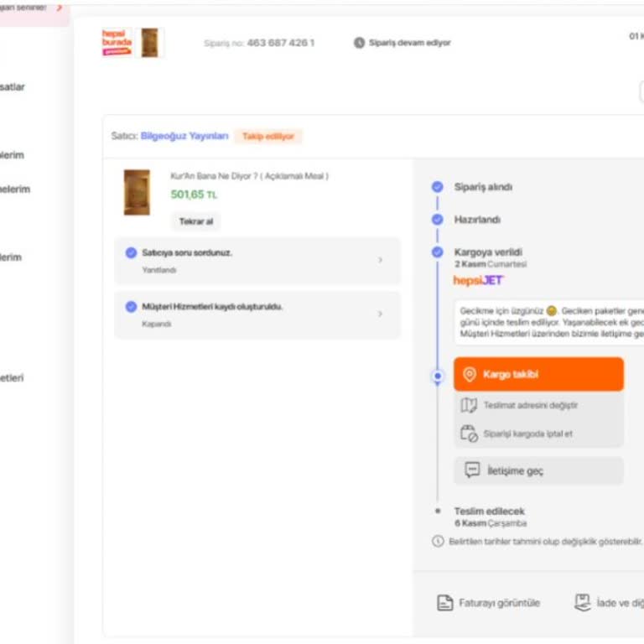Click the cancel package icon
Image resolution: width=644 pixels, height=644 pixels.
click(469, 434)
